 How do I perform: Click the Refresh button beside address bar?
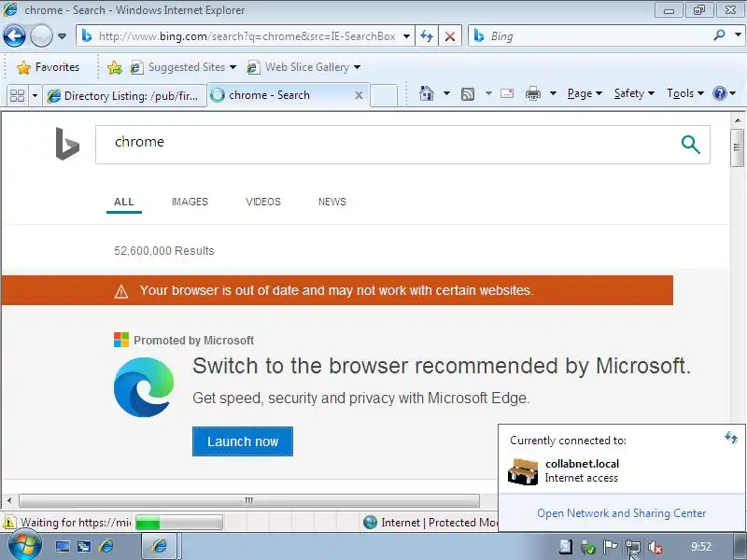[427, 36]
